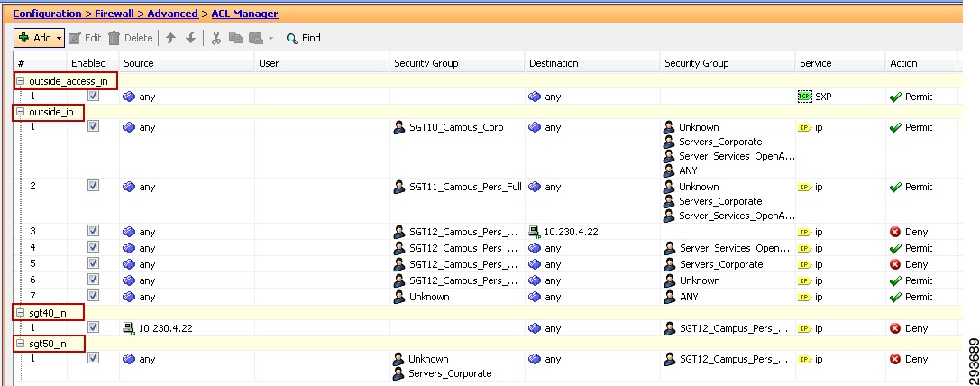Click the SGT10_Campus_Corp security group icon
The width and height of the screenshot is (980, 386).
[399, 128]
